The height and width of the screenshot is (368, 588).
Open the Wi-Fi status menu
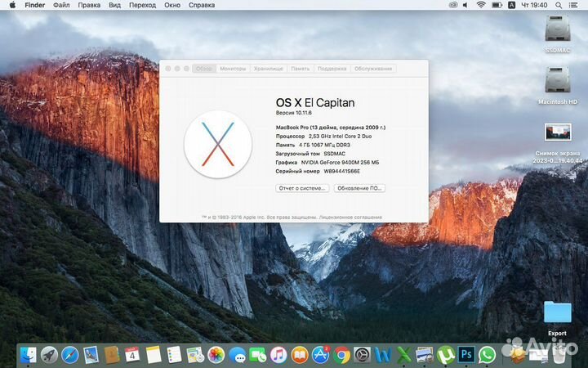click(481, 5)
